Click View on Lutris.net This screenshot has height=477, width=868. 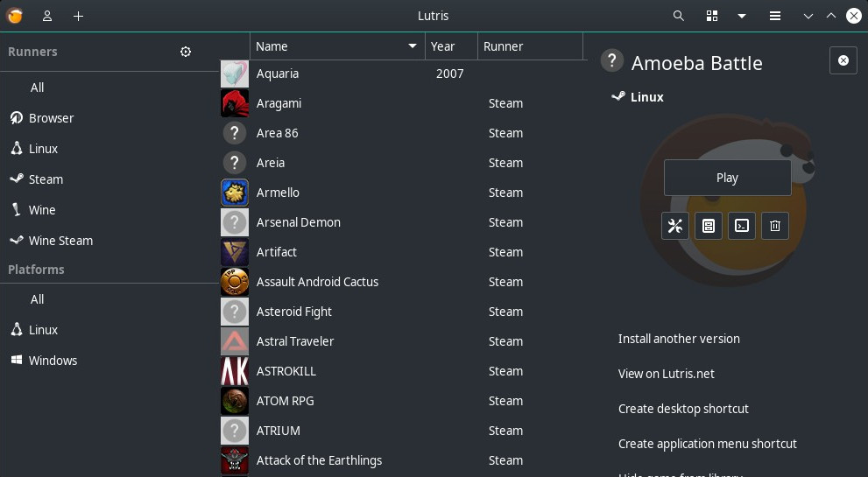point(667,374)
